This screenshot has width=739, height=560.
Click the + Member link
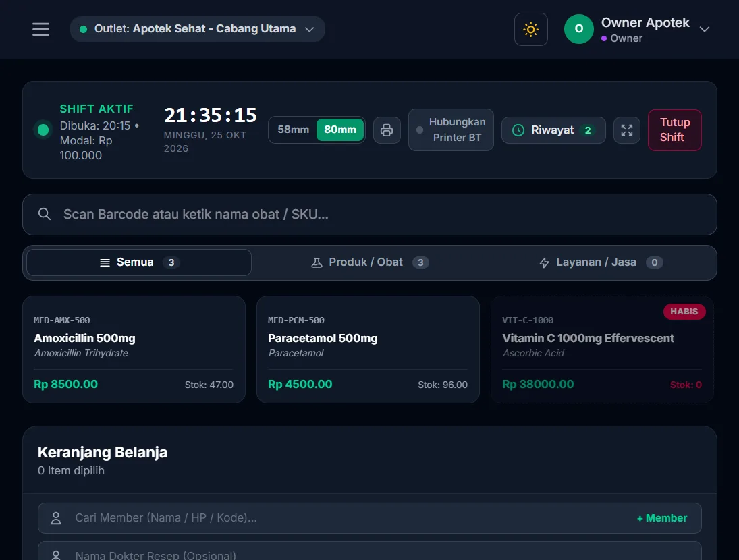(661, 518)
